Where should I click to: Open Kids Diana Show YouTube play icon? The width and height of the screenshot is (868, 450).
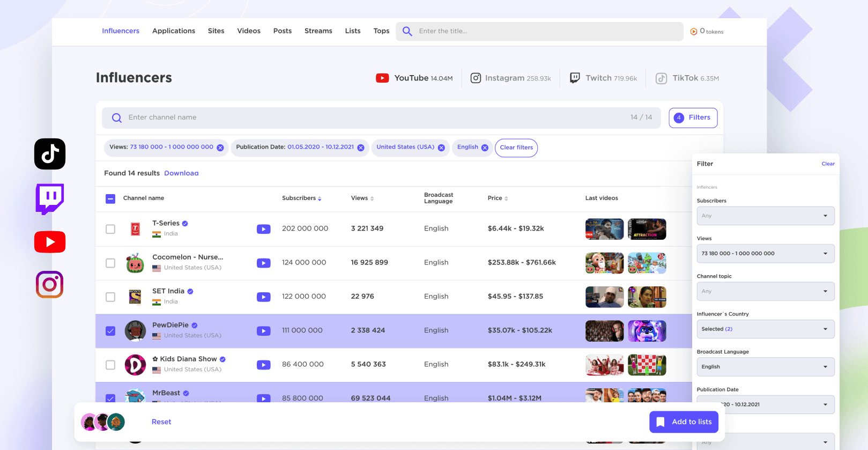click(x=264, y=365)
